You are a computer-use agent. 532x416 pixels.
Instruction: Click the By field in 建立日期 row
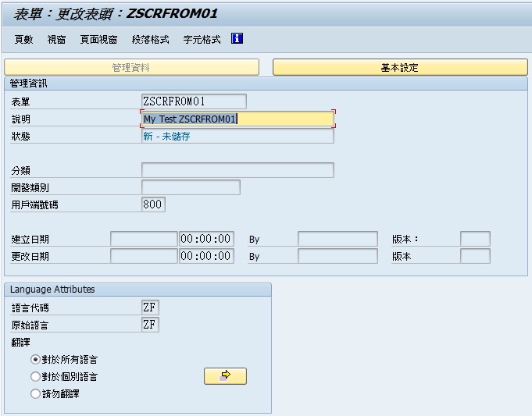click(337, 239)
